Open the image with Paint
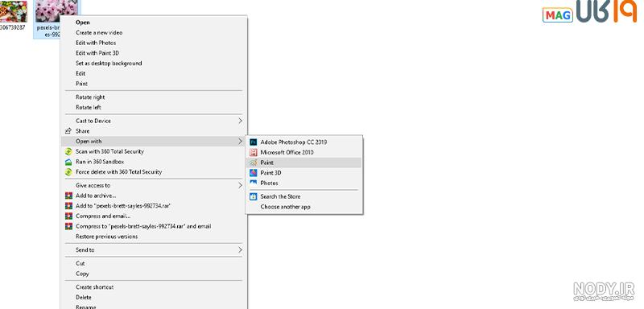Image resolution: width=644 pixels, height=309 pixels. [x=267, y=163]
